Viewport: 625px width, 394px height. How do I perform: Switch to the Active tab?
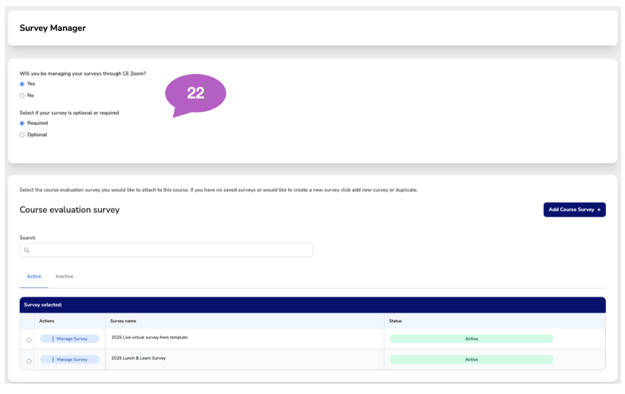[34, 276]
